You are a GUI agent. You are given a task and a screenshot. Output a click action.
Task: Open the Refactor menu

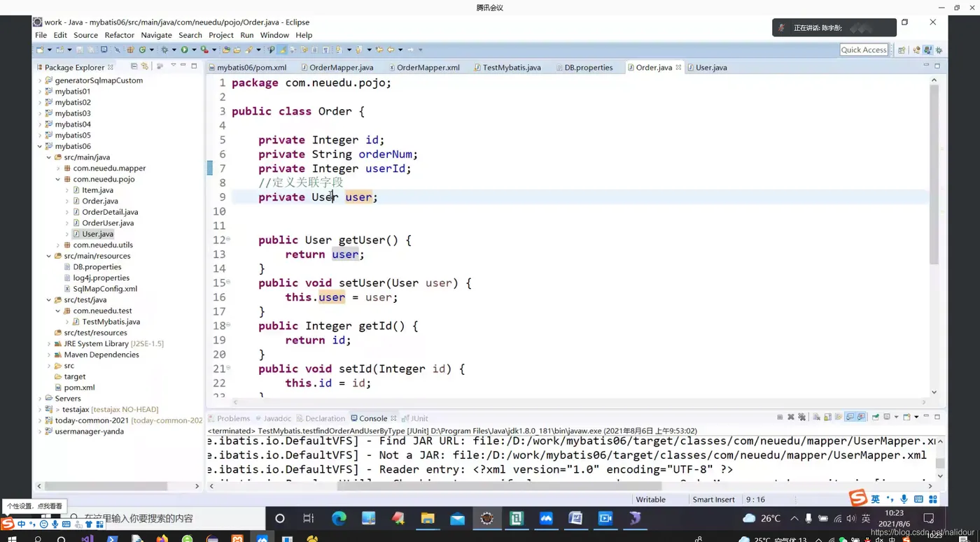pyautogui.click(x=119, y=35)
